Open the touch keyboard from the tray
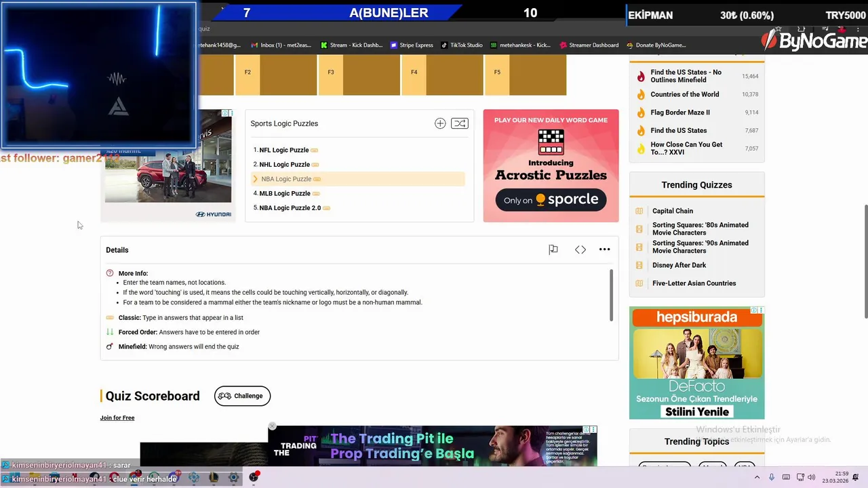868x488 pixels. click(x=786, y=477)
